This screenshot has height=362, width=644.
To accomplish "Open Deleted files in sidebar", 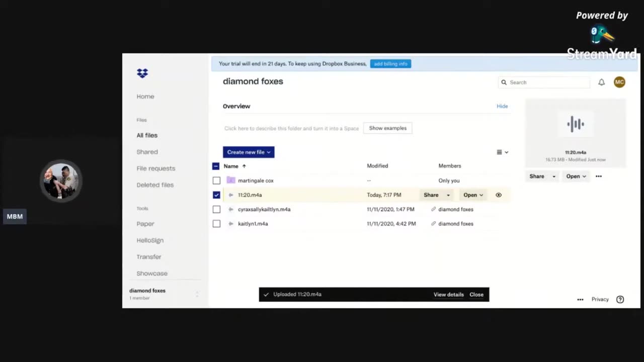I will click(x=155, y=185).
